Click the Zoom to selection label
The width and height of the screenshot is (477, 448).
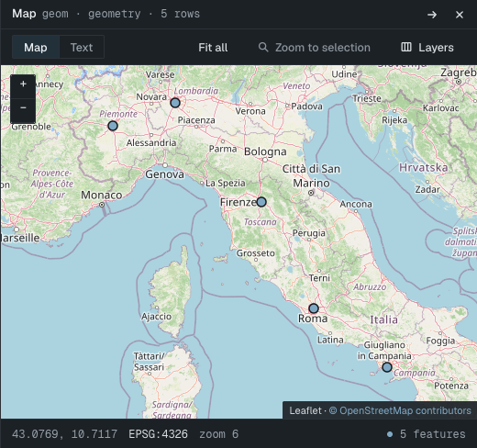coord(323,48)
